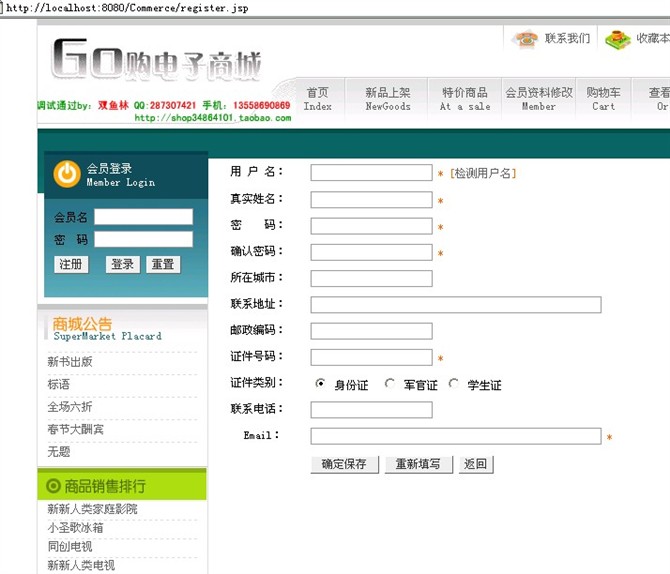Image resolution: width=670 pixels, height=574 pixels.
Task: Open 新新人类电视 in sales ranking
Action: 81,565
